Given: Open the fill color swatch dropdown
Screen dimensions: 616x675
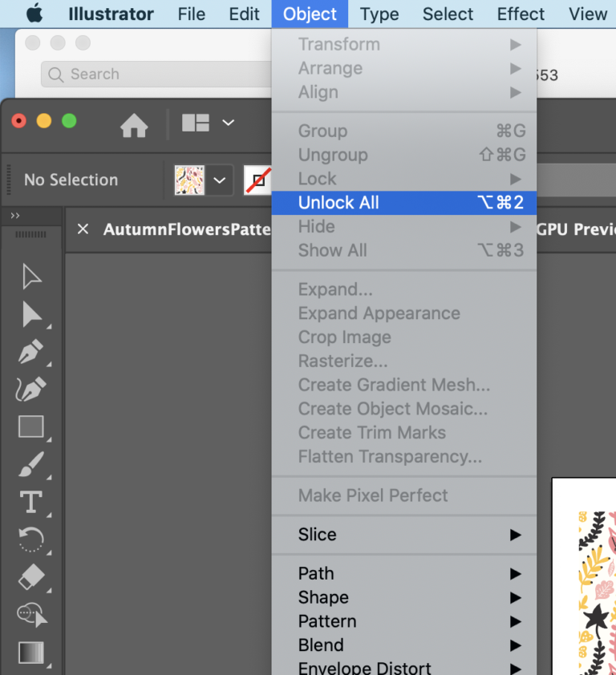Looking at the screenshot, I should point(219,180).
